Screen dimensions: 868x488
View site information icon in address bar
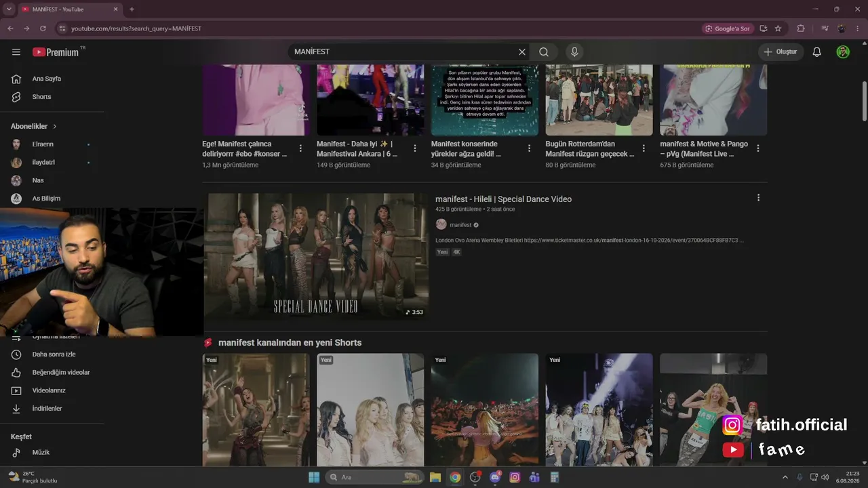pos(62,28)
